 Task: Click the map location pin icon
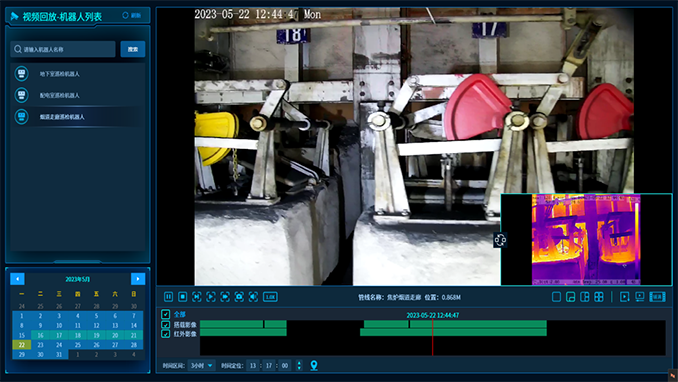314,366
